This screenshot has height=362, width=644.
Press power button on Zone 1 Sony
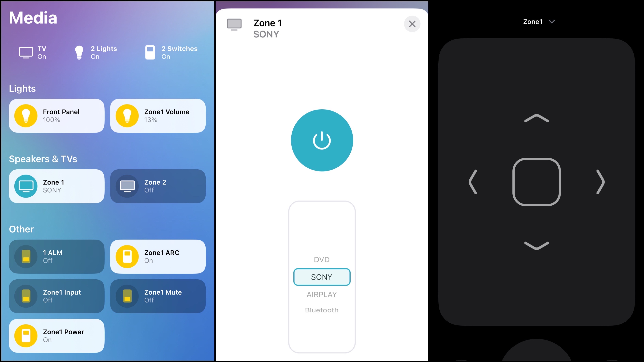[x=322, y=140]
